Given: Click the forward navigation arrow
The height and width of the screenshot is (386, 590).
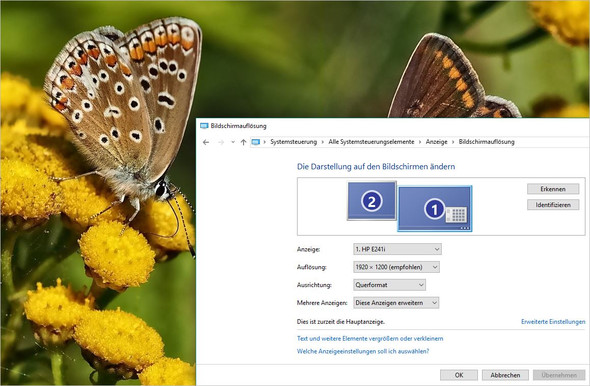Looking at the screenshot, I should [x=221, y=142].
